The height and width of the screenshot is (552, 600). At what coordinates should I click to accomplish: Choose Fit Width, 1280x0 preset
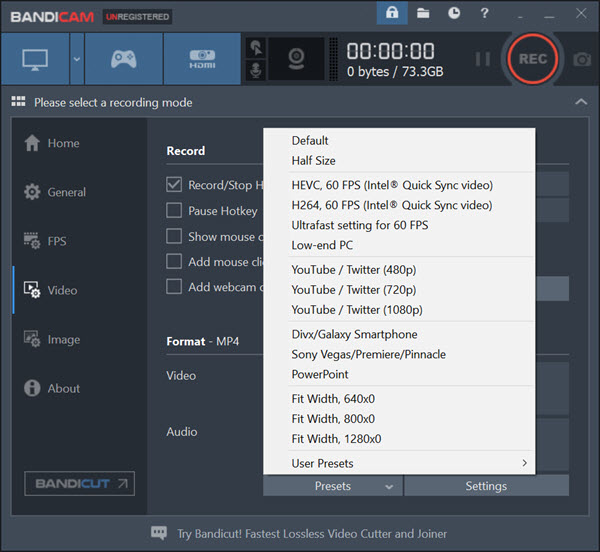pyautogui.click(x=399, y=438)
